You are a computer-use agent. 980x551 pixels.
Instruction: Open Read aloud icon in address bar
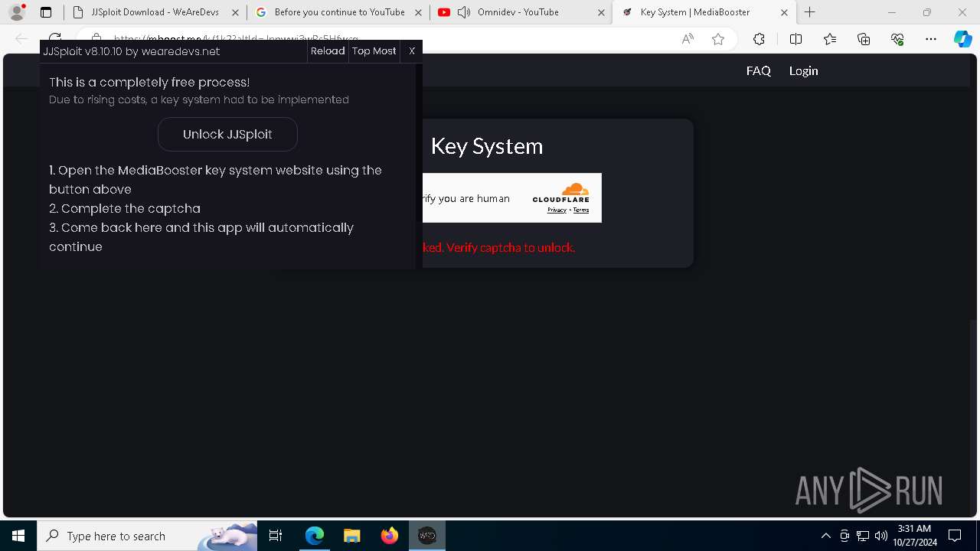[688, 39]
